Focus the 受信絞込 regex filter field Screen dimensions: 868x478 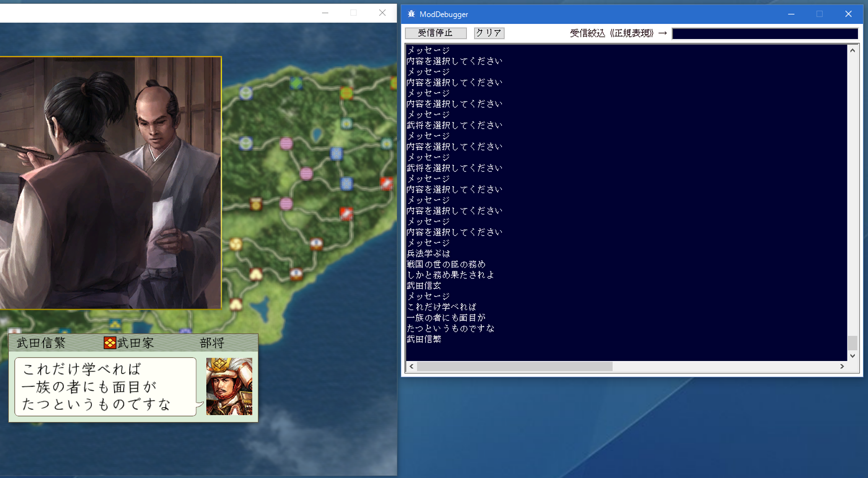click(x=764, y=34)
